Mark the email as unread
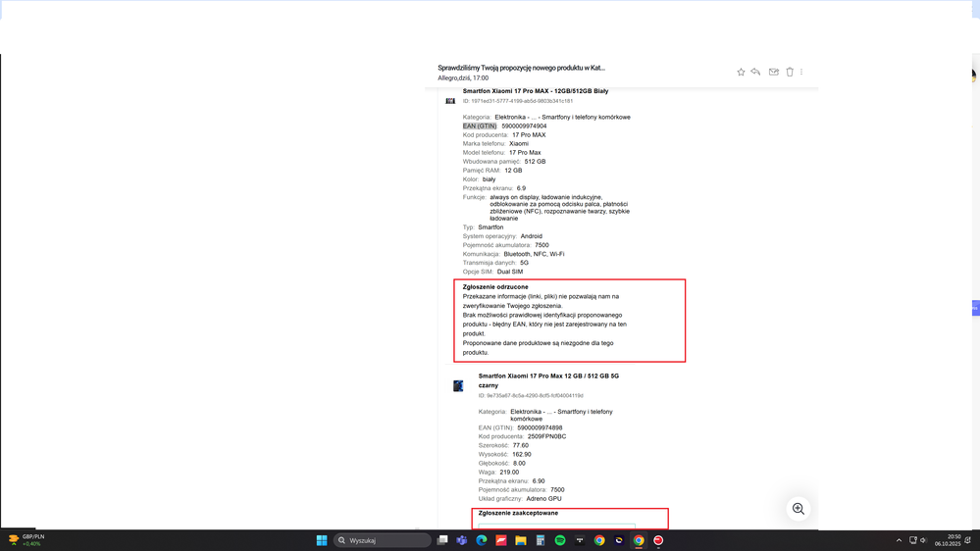The height and width of the screenshot is (551, 980). click(x=773, y=72)
